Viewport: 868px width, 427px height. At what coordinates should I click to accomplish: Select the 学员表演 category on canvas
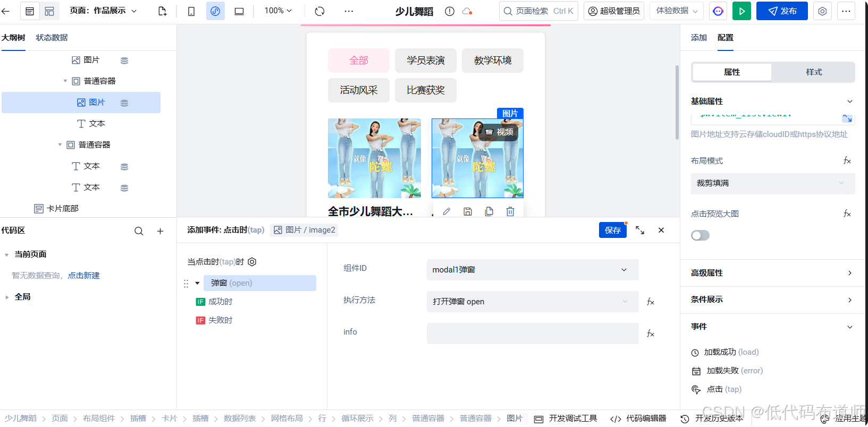(x=426, y=61)
